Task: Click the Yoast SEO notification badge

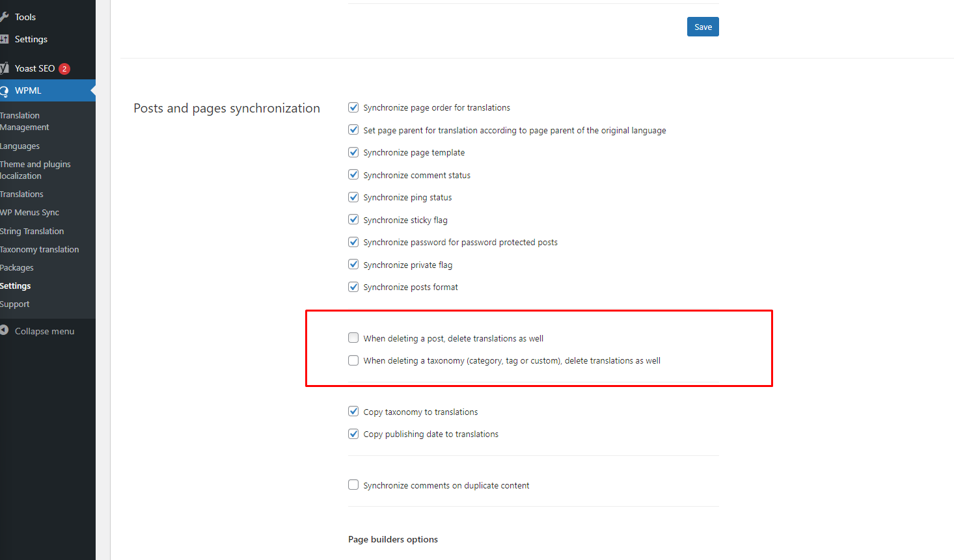Action: pyautogui.click(x=64, y=69)
